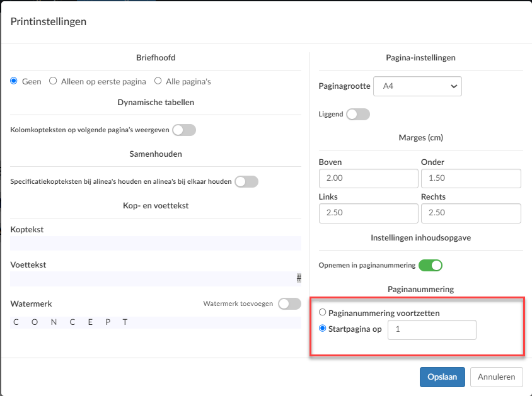
Task: Click into the Koptekst text field
Action: (x=156, y=243)
